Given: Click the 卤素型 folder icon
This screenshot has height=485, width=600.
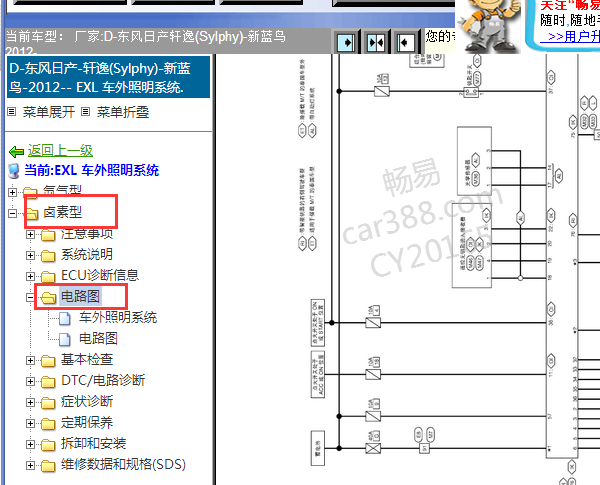Looking at the screenshot, I should pos(32,214).
